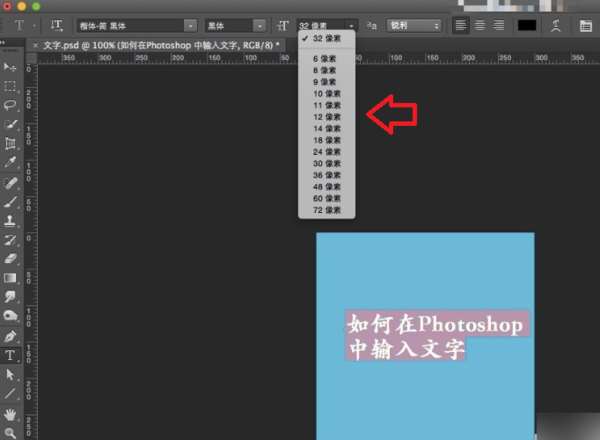Viewport: 600px width, 440px height.
Task: Select the Horizontal Type tool
Action: click(x=10, y=355)
